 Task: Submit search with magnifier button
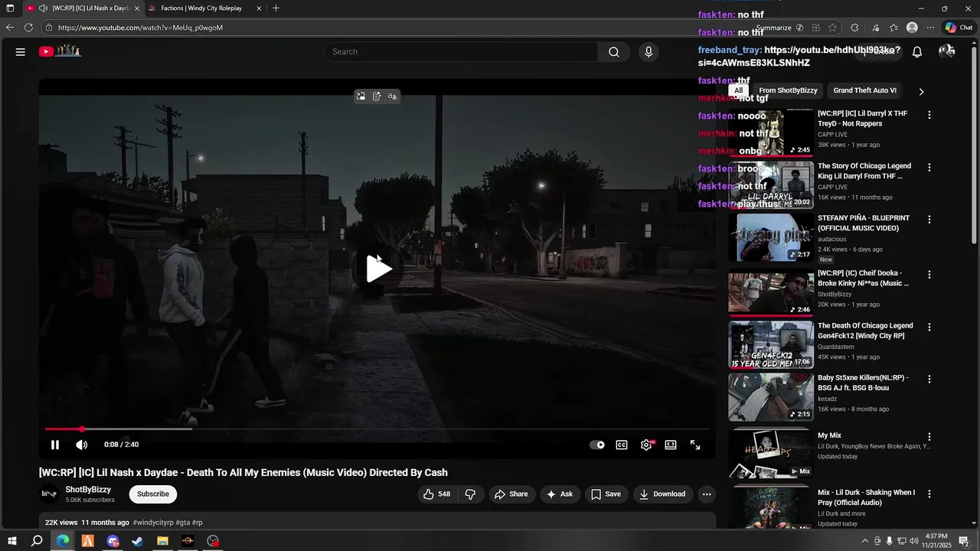click(614, 52)
